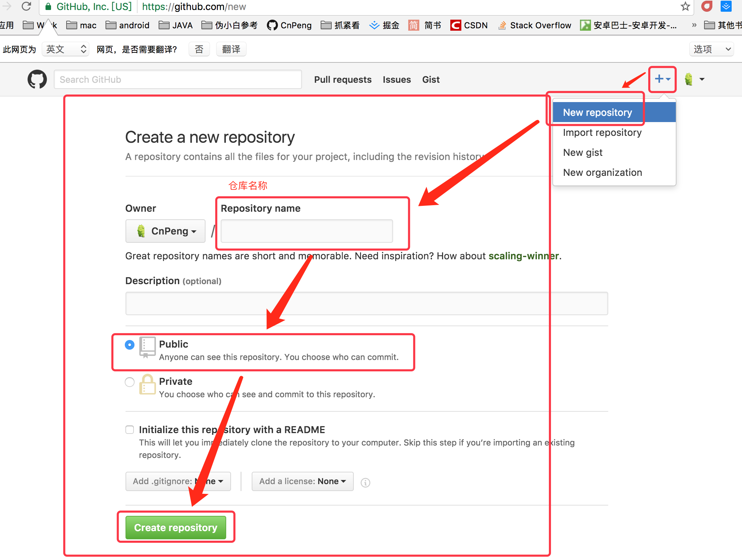
Task: Click the license info icon
Action: click(x=365, y=482)
